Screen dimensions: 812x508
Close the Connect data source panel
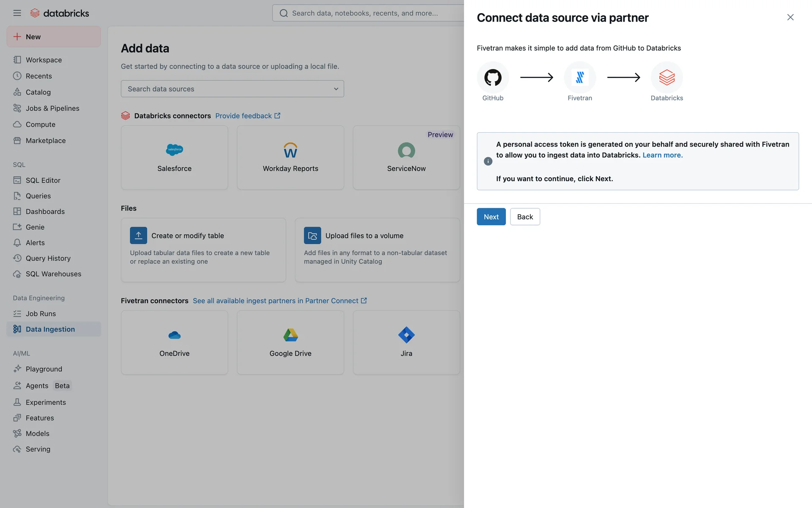(x=790, y=17)
